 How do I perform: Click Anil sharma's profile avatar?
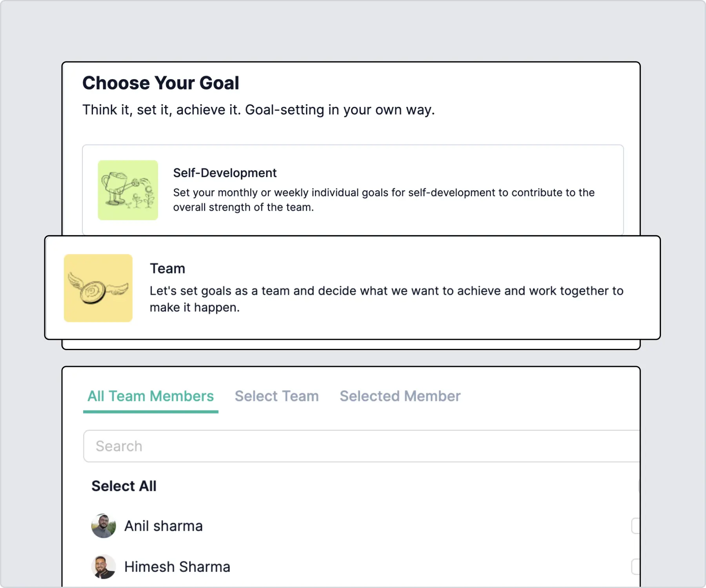click(x=104, y=526)
